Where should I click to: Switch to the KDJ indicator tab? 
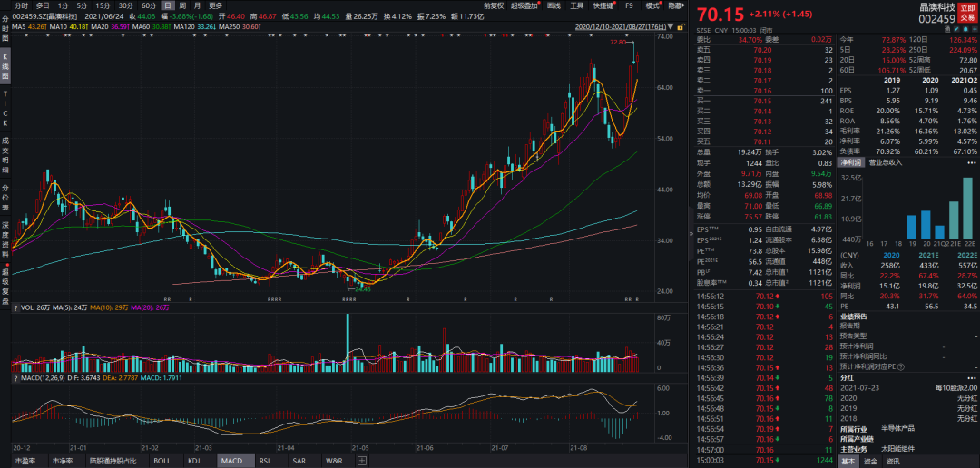194,461
